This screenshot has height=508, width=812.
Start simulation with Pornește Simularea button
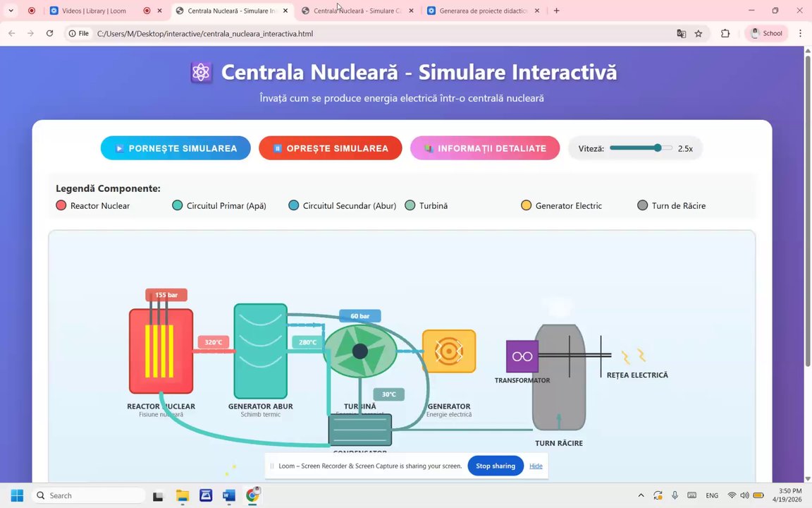[176, 148]
